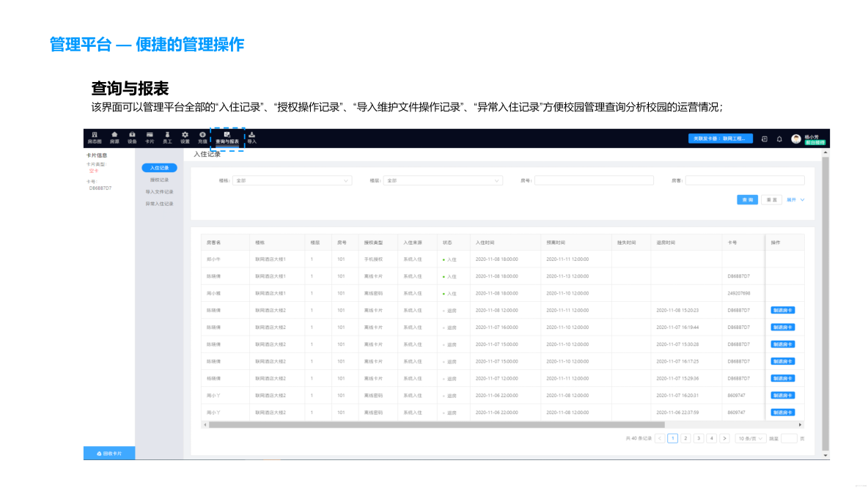The height and width of the screenshot is (488, 868).
Task: Open the 异常入住记录 sidebar tab
Action: (159, 203)
